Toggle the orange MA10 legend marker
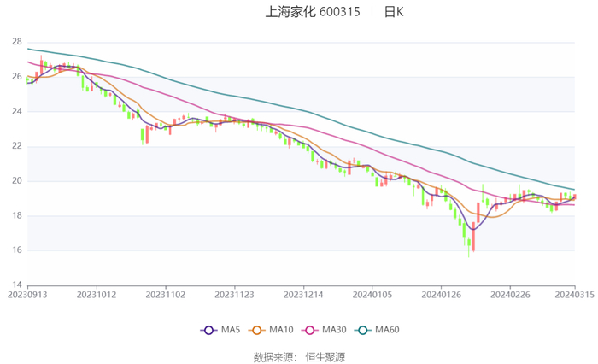The height and width of the screenshot is (364, 598). 257,330
